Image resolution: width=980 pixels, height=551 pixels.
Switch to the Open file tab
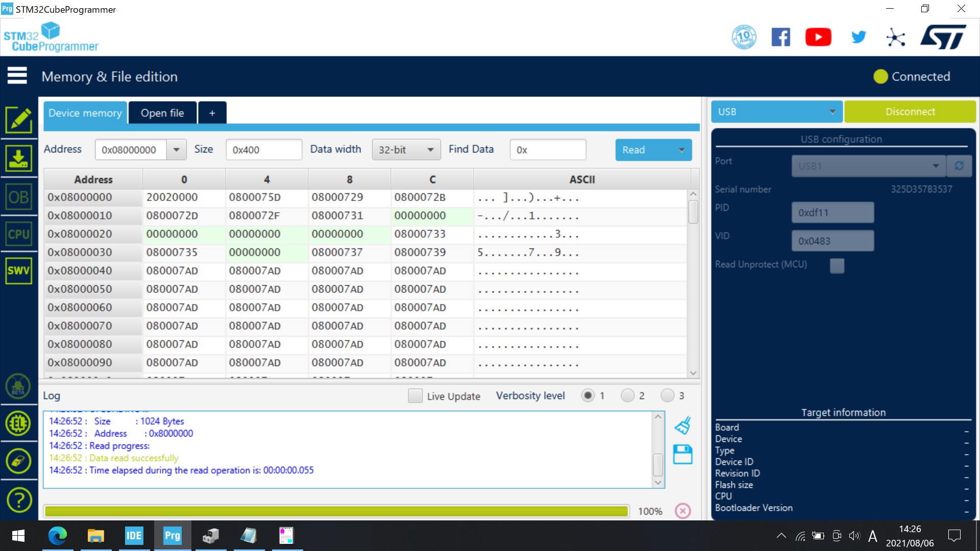[162, 113]
